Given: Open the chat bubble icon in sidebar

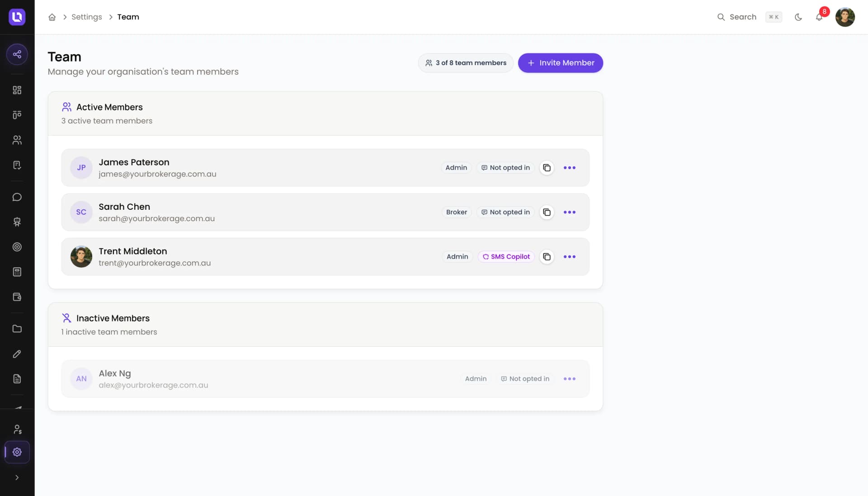Looking at the screenshot, I should coord(17,197).
